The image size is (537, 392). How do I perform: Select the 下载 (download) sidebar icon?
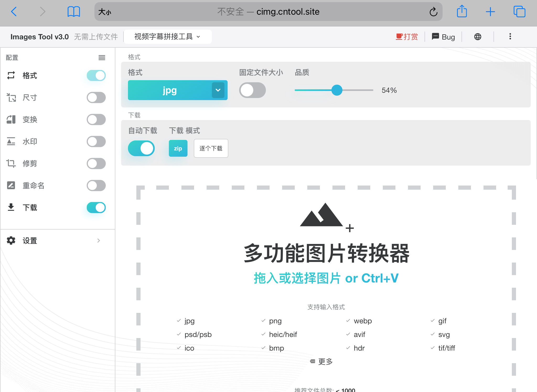tap(11, 208)
